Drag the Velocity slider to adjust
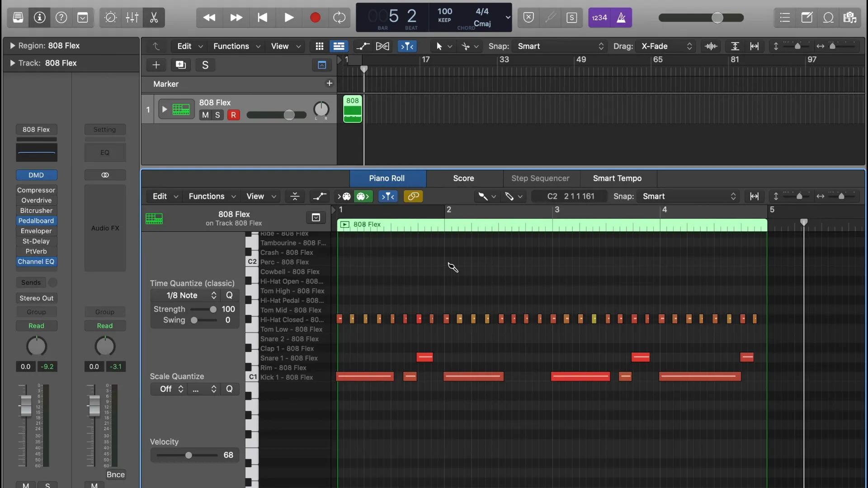The height and width of the screenshot is (488, 868). (x=189, y=455)
